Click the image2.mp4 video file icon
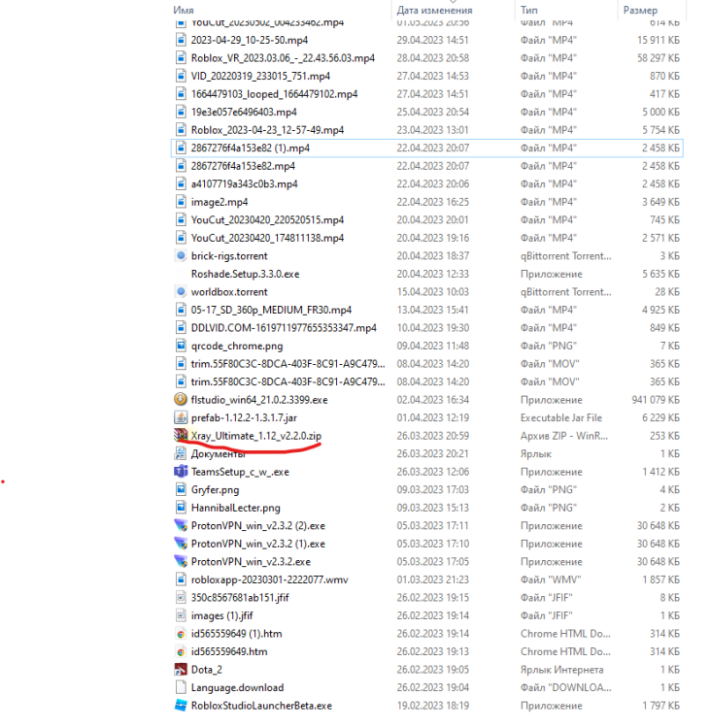The image size is (710, 728). point(181,202)
